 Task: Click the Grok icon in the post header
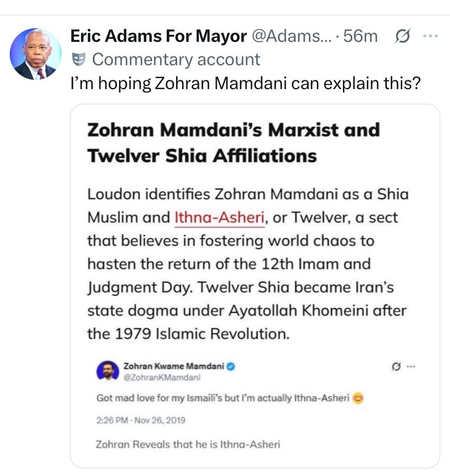click(402, 36)
